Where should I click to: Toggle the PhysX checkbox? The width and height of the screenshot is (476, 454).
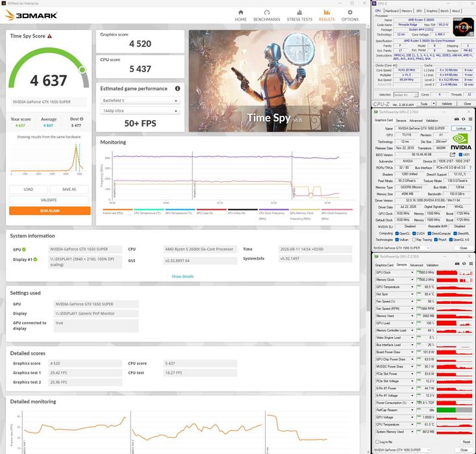436,240
